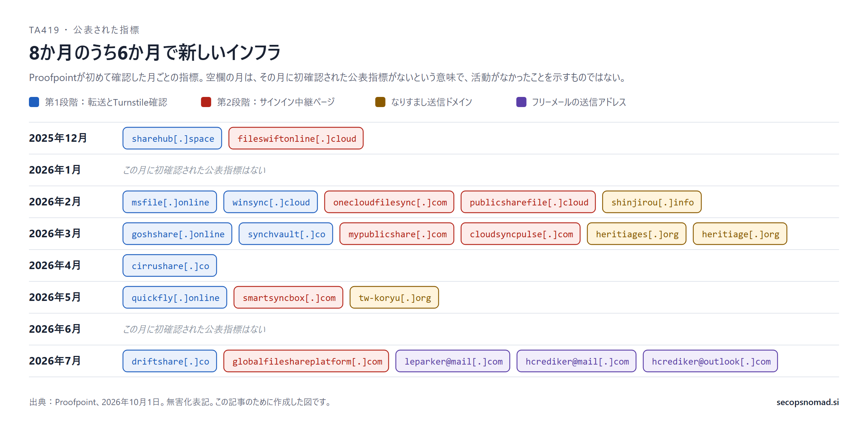Select the sharehub[.]space tag
Image resolution: width=868 pixels, height=421 pixels.
173,138
